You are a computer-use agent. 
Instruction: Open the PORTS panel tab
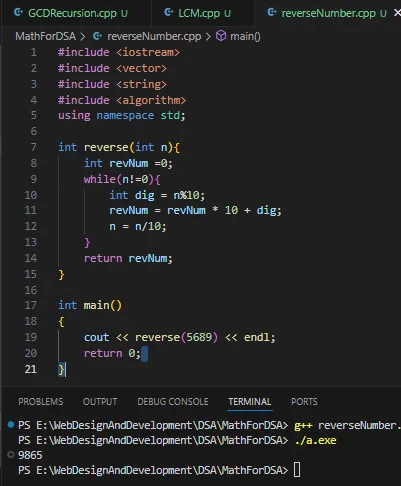coord(304,401)
